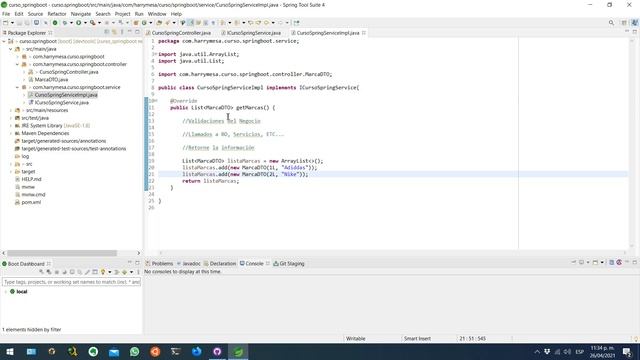Select ICursoSpringService.java in Package Explorer
This screenshot has width=640, height=360.
(x=61, y=102)
